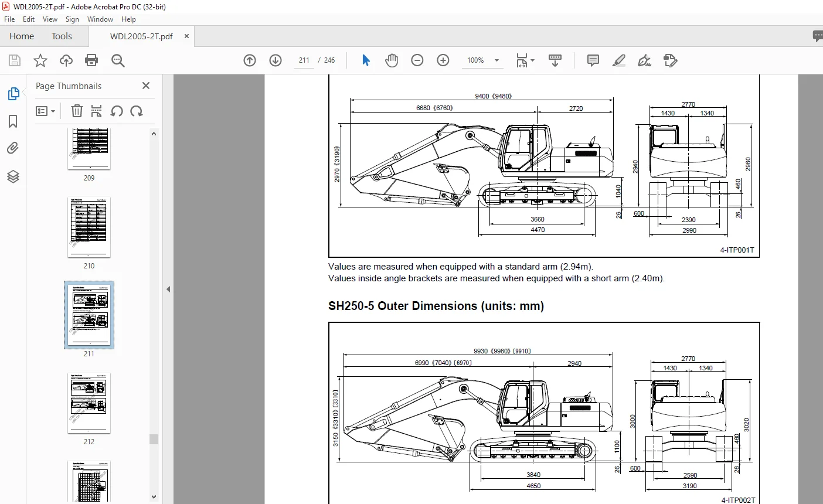Open the Window menu
The width and height of the screenshot is (823, 504).
[x=100, y=19]
